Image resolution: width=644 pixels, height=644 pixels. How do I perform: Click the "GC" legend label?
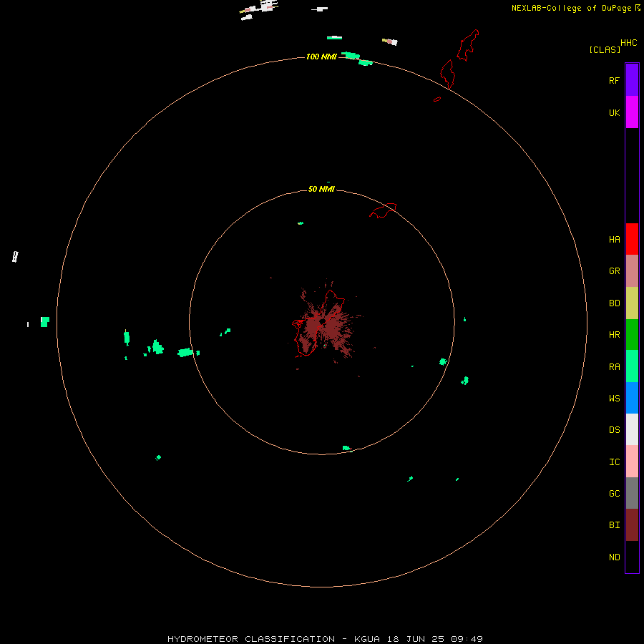[614, 494]
